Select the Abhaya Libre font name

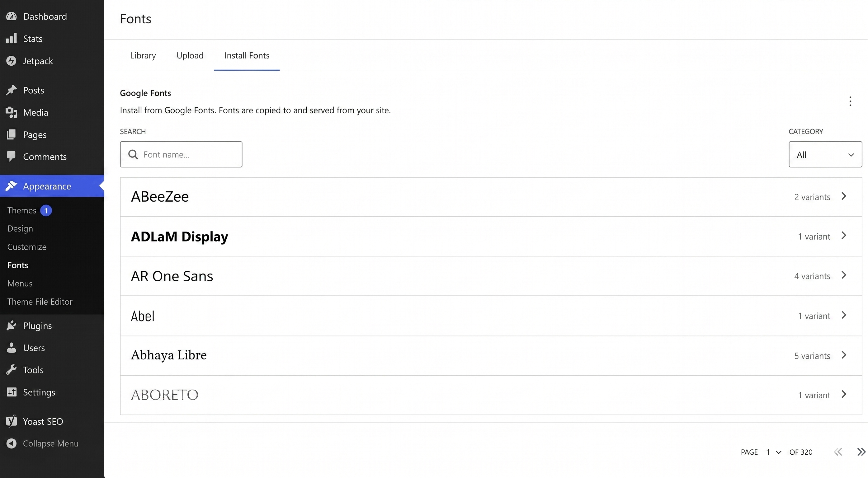[x=169, y=355]
